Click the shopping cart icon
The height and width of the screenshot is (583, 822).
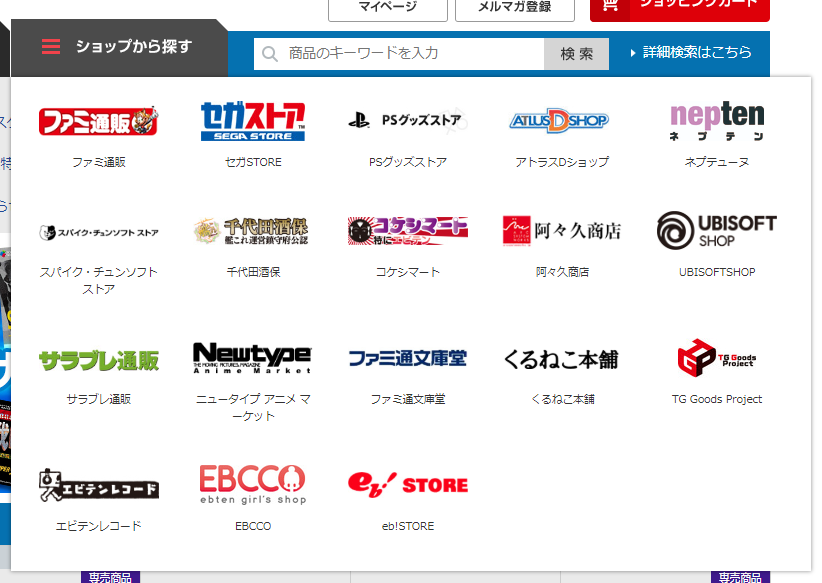click(610, 5)
